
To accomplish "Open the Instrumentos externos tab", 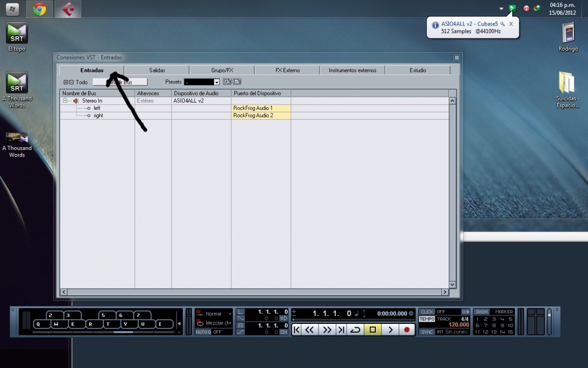I will tap(352, 70).
